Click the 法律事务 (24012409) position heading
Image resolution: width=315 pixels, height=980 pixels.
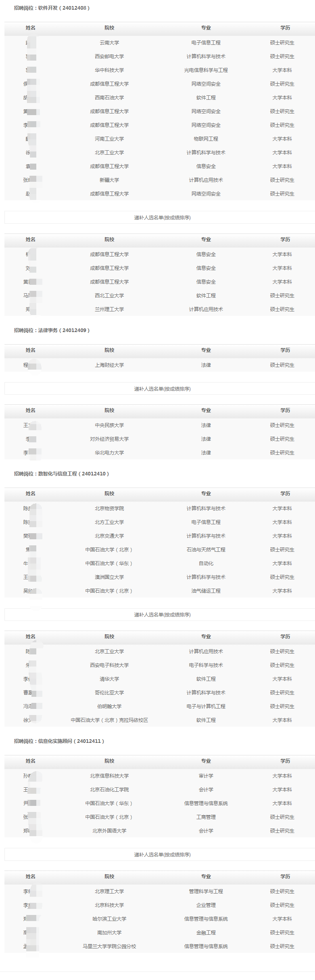52,330
